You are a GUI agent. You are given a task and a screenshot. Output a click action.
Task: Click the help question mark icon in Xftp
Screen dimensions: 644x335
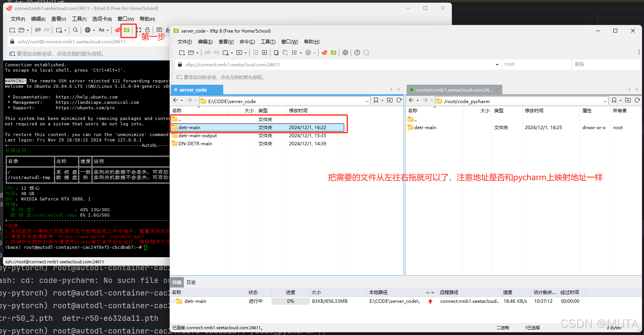357,53
